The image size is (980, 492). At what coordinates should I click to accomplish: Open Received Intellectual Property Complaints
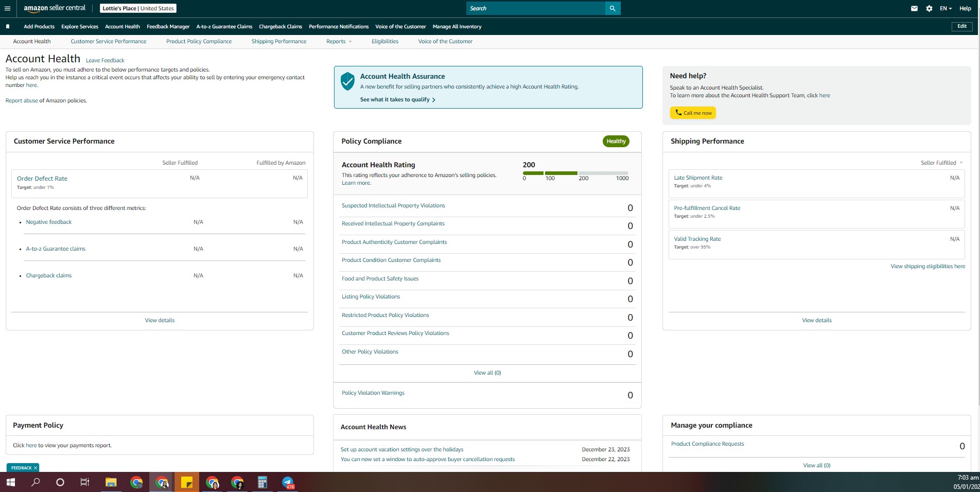click(393, 224)
